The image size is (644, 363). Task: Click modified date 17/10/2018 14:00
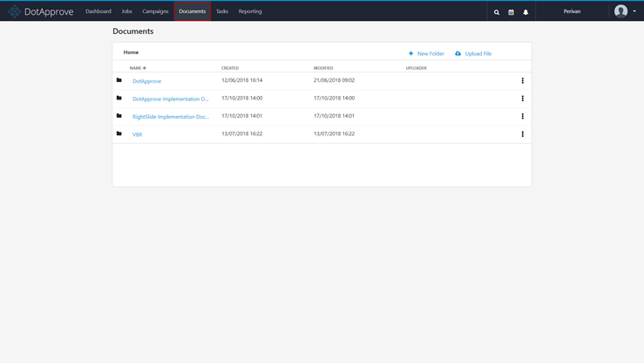(334, 98)
